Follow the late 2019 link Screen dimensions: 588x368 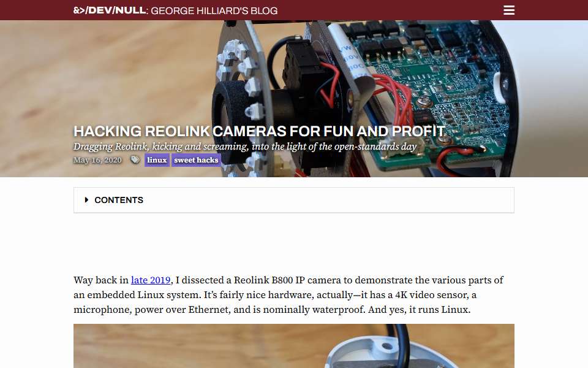tap(151, 280)
